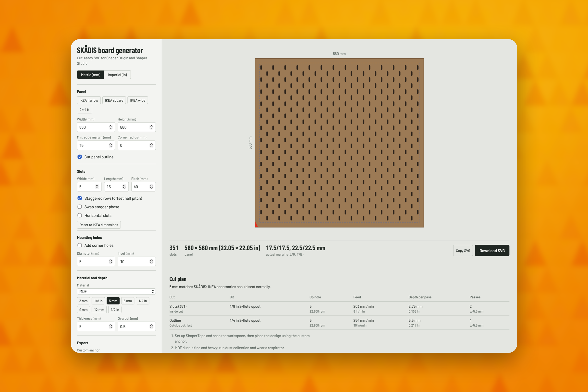Click the '1/4 in 2-flute upcut' bit cell
588x392 pixels.
pos(245,320)
